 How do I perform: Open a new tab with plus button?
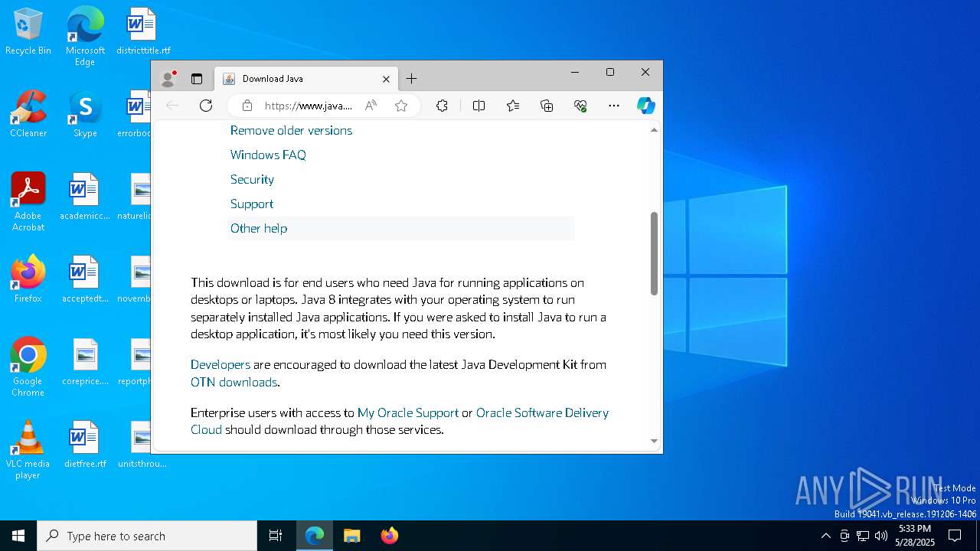[411, 79]
